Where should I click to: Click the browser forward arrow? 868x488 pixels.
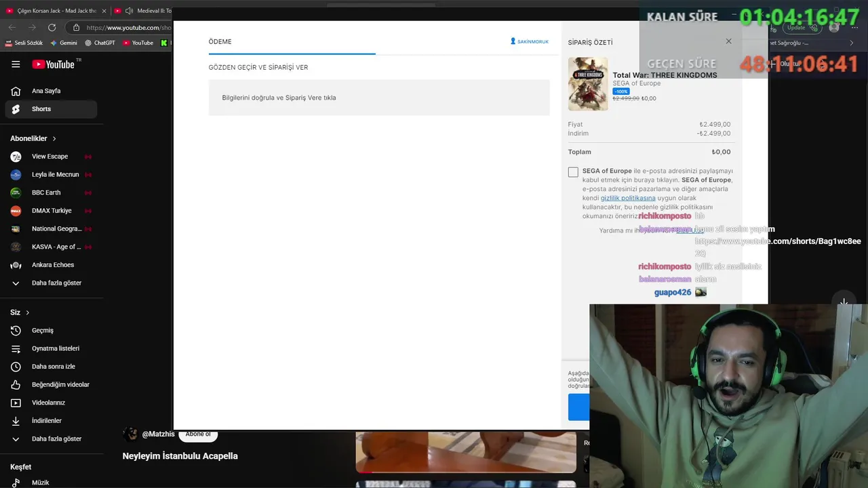pyautogui.click(x=32, y=27)
